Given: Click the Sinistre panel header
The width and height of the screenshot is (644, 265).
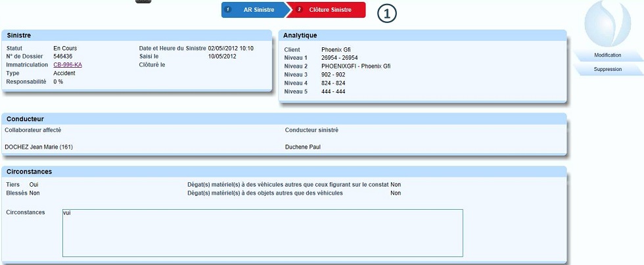Looking at the screenshot, I should pos(137,35).
